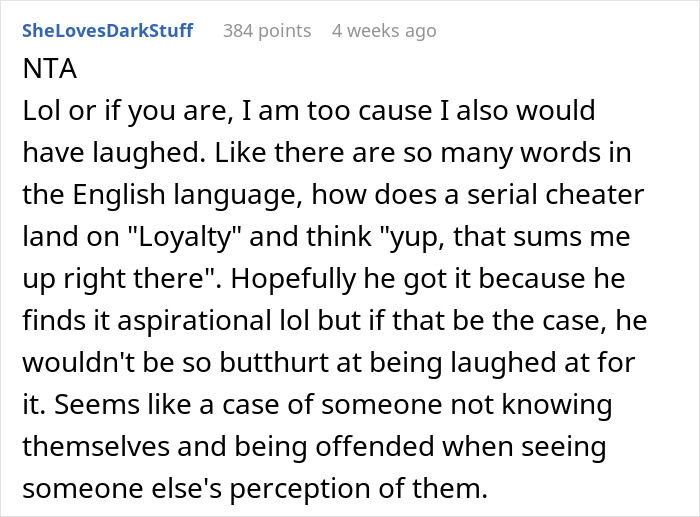Click the word "Hopefully" in comment
Viewport: 700px width, 517px height.
point(293,279)
